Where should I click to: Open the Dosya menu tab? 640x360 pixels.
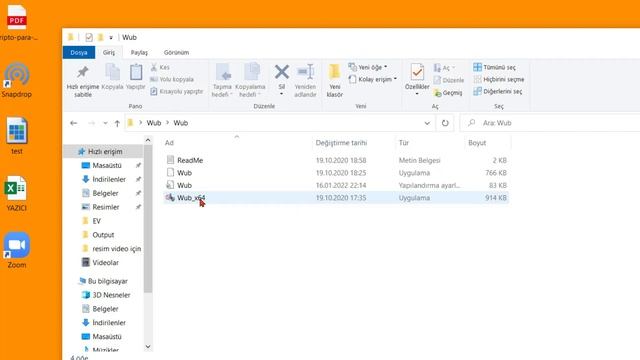click(79, 52)
